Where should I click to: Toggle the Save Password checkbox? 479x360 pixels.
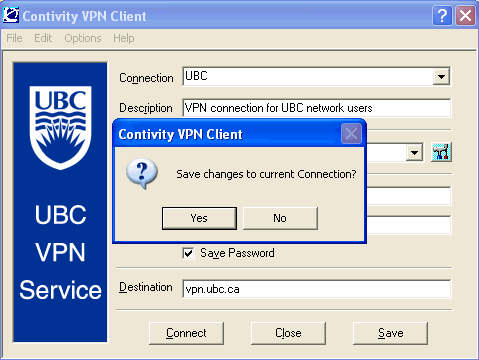(x=188, y=253)
